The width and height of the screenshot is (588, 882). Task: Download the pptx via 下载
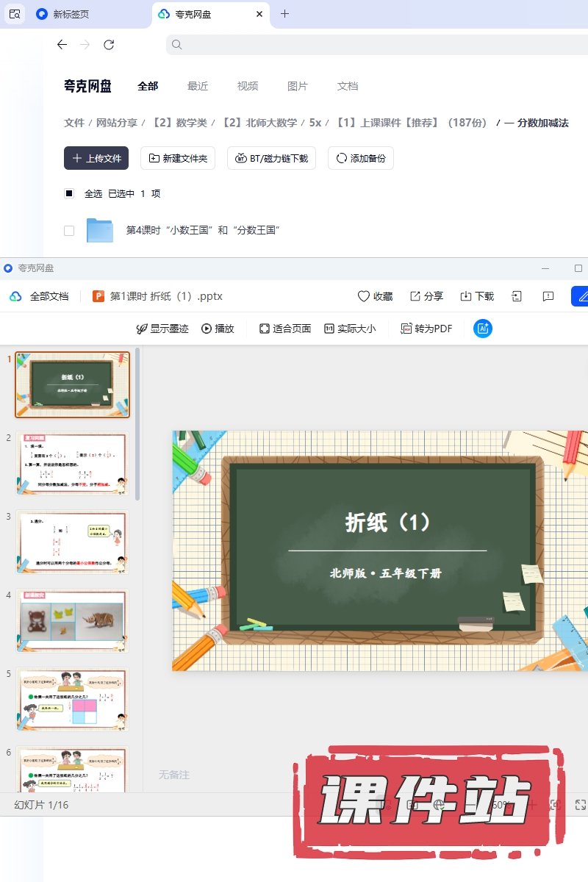click(x=465, y=296)
